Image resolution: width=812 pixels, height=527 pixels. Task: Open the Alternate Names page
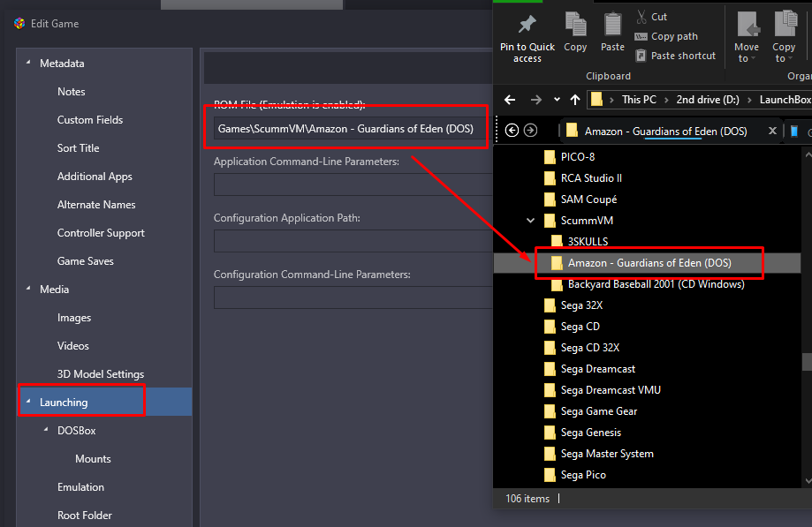(x=96, y=205)
